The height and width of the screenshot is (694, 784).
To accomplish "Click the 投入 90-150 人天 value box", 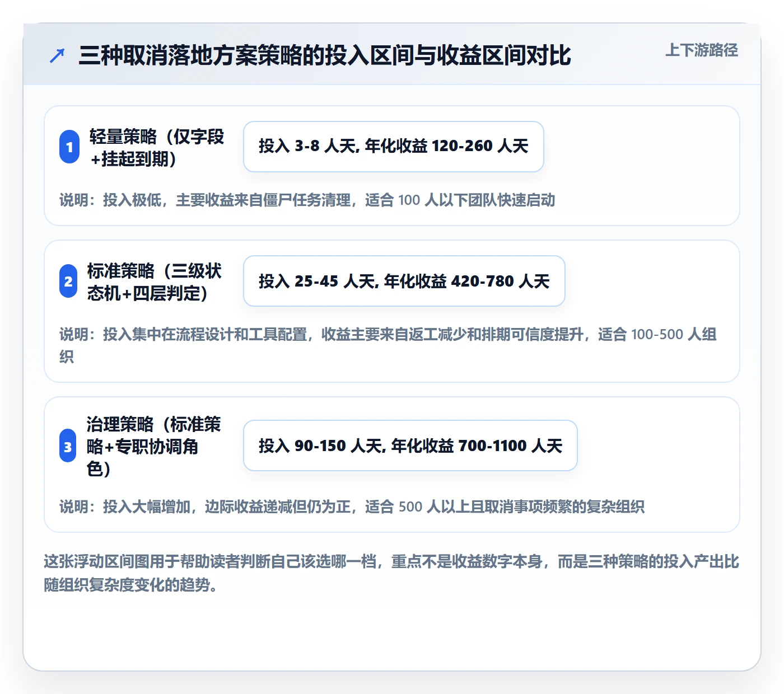I will coord(410,446).
